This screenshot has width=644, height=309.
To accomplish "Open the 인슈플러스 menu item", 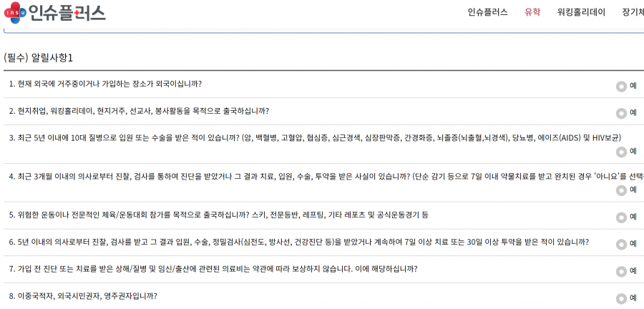I will pyautogui.click(x=487, y=12).
